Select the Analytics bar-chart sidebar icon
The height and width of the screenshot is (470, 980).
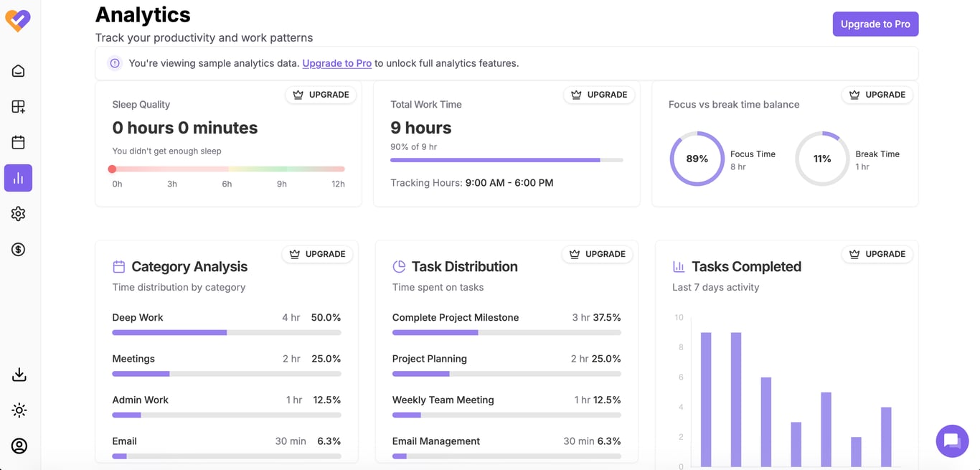pyautogui.click(x=19, y=177)
